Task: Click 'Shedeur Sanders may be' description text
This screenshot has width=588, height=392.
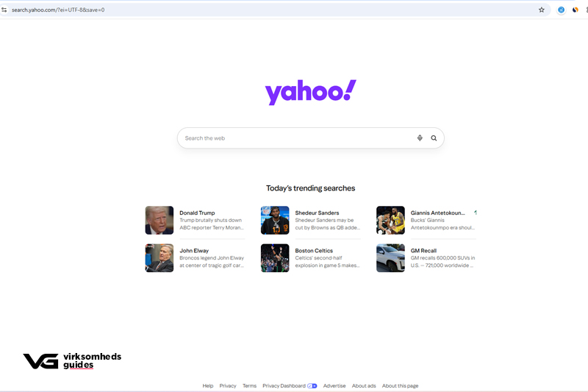Action: [324, 220]
